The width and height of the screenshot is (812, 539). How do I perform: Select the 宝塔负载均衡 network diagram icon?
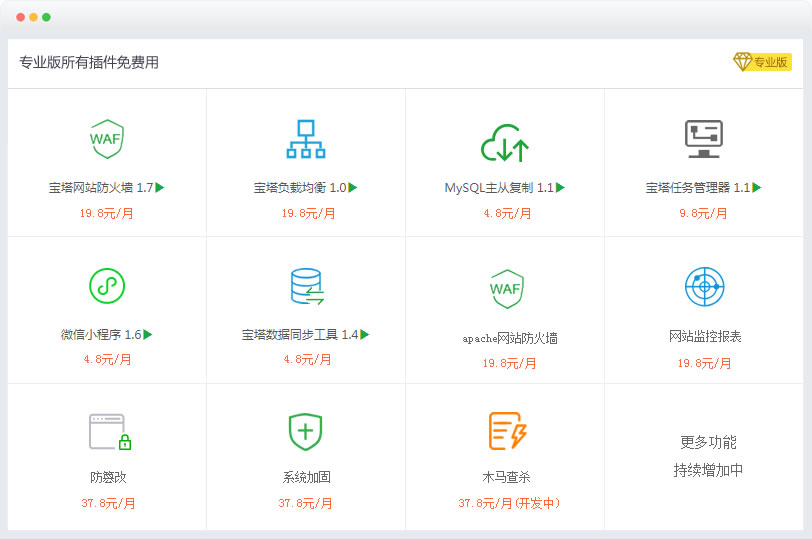click(305, 139)
